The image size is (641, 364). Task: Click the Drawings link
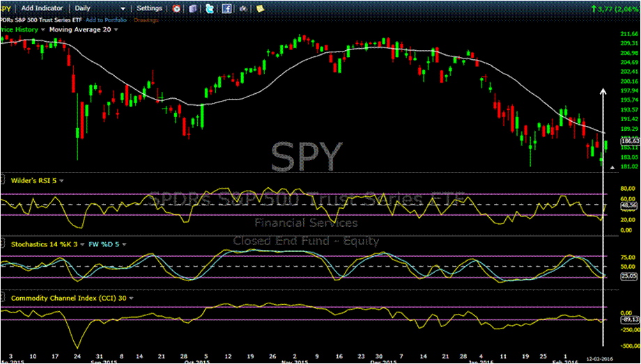(146, 20)
